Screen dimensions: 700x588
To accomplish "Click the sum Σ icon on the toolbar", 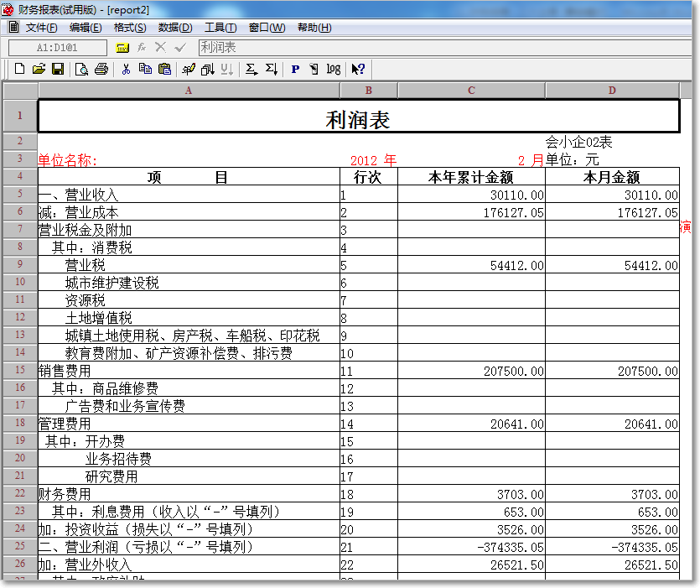I will point(250,69).
